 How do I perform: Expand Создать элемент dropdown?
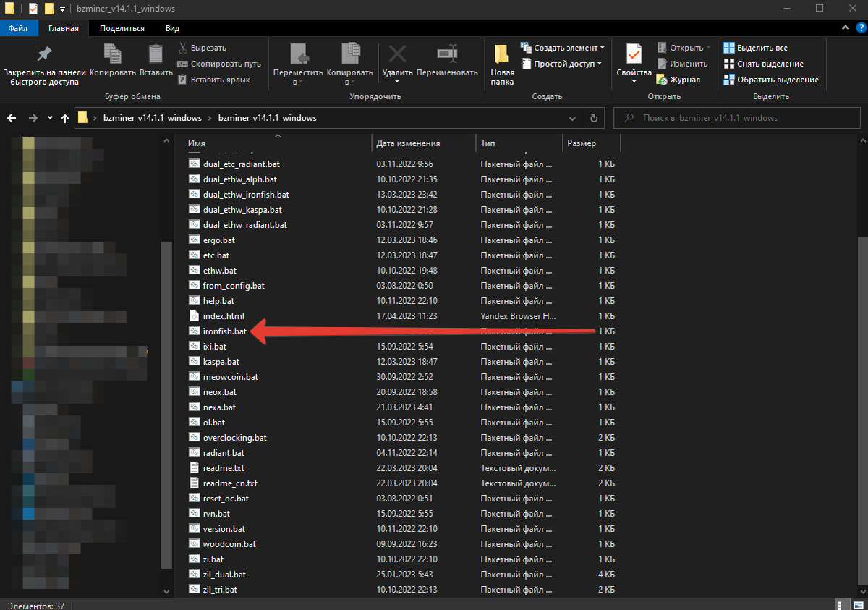click(562, 48)
